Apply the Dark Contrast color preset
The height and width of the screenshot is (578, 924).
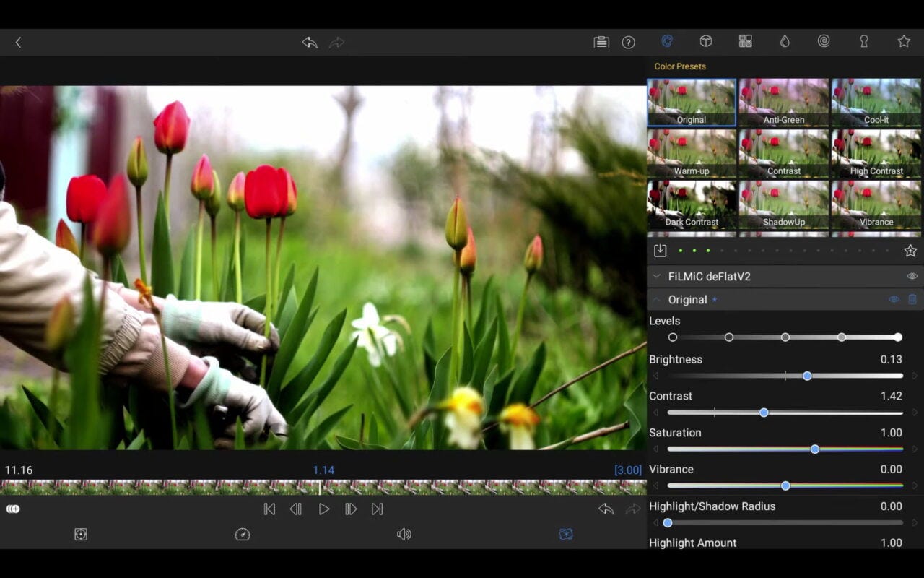pos(692,205)
